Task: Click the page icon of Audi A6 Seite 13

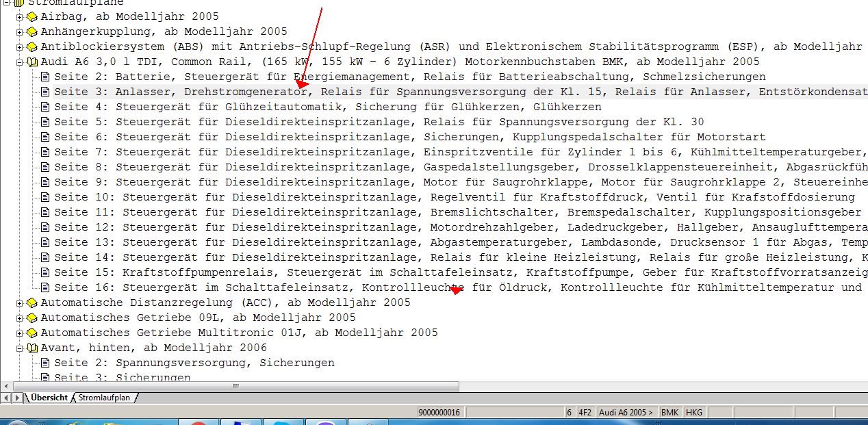Action: (x=45, y=242)
